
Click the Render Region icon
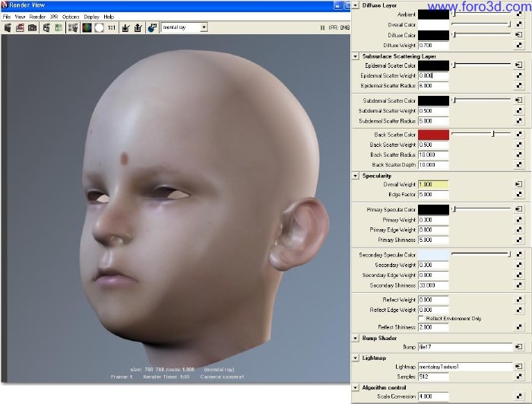pyautogui.click(x=20, y=27)
